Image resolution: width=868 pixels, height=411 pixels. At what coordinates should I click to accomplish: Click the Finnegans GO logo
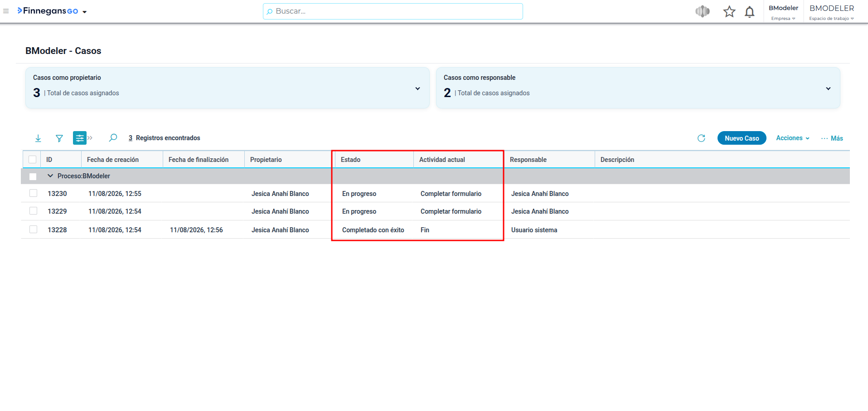(48, 11)
